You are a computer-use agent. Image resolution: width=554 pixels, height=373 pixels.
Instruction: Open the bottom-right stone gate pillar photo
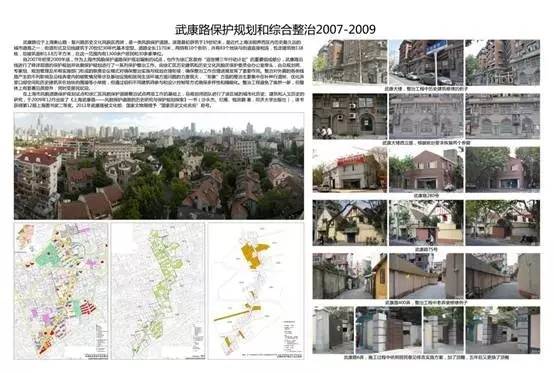[x=503, y=330]
